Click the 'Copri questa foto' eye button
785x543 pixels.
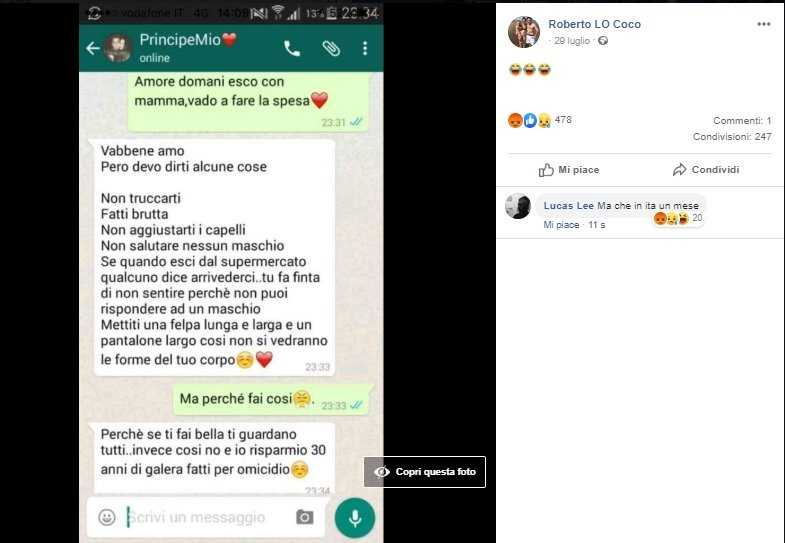click(x=425, y=472)
